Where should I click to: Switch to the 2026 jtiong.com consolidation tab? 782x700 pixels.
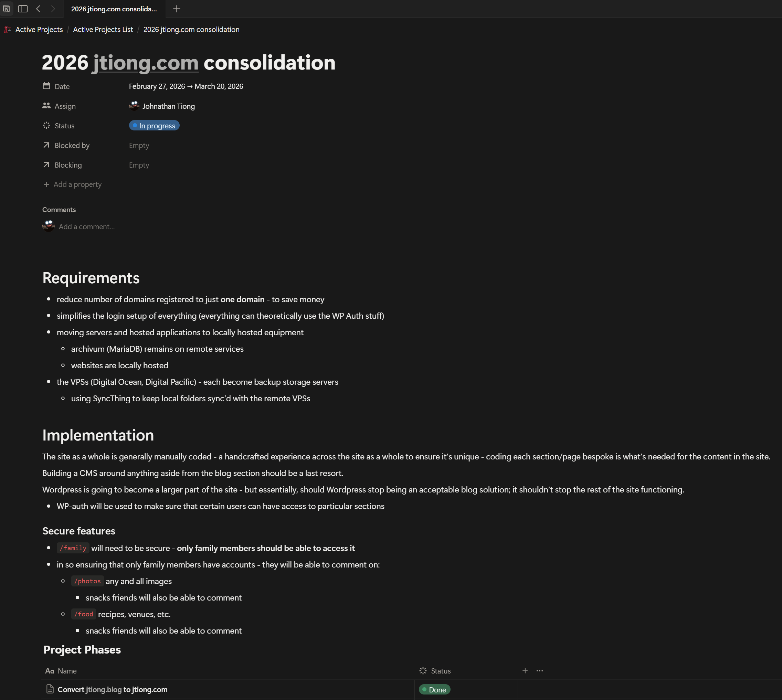(114, 9)
